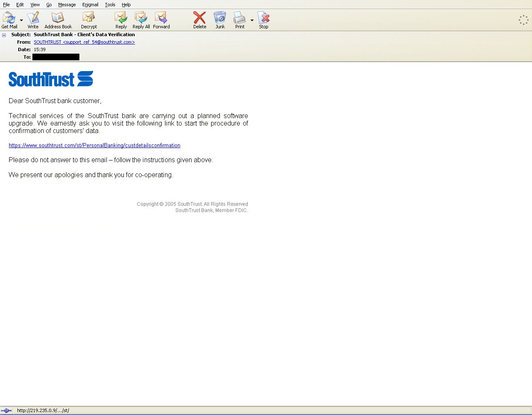Click status bar URL http://219.235.0.9/.../st/
Viewport: 532px width, 415px height.
(x=43, y=410)
